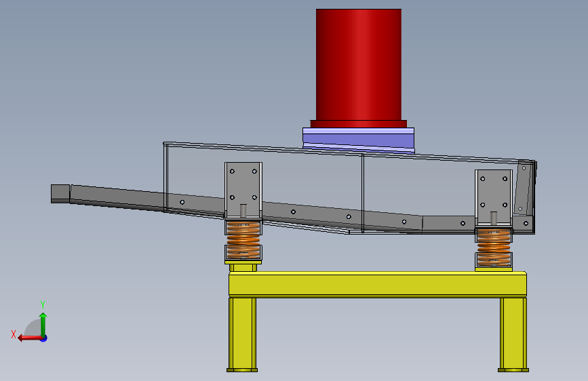Select the purple mounting plate under the red cylinder
Image resolution: width=588 pixels, height=381 pixels.
coord(359,140)
